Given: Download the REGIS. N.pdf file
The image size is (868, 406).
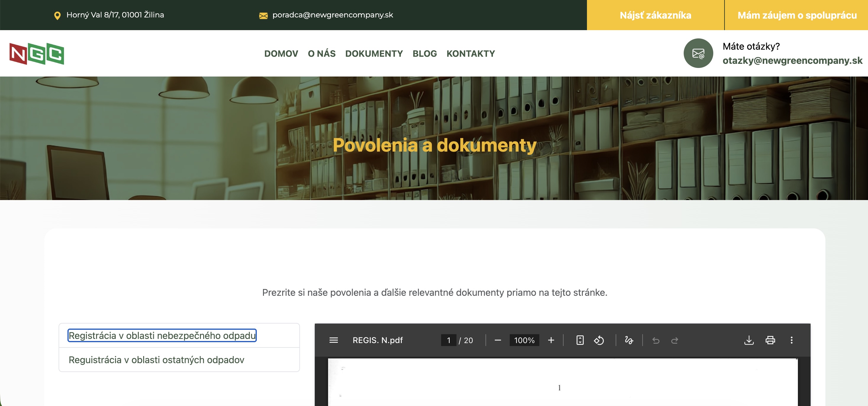Looking at the screenshot, I should coord(749,340).
